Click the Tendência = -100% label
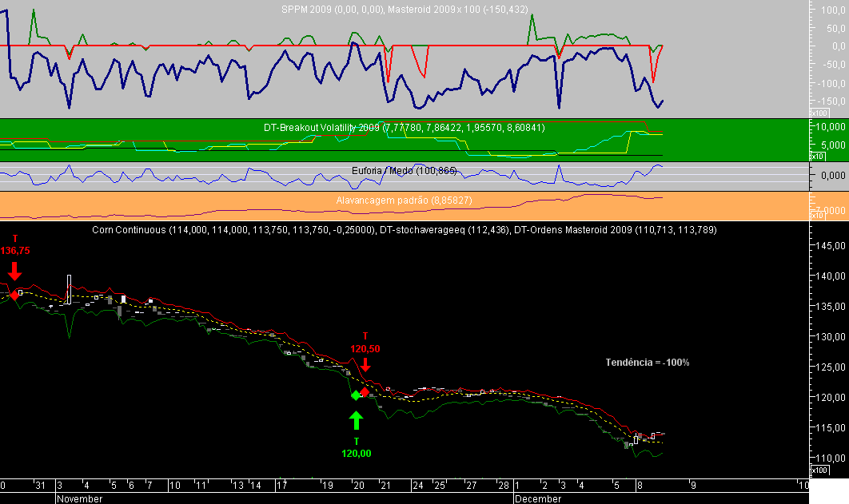The width and height of the screenshot is (849, 504). [x=647, y=363]
